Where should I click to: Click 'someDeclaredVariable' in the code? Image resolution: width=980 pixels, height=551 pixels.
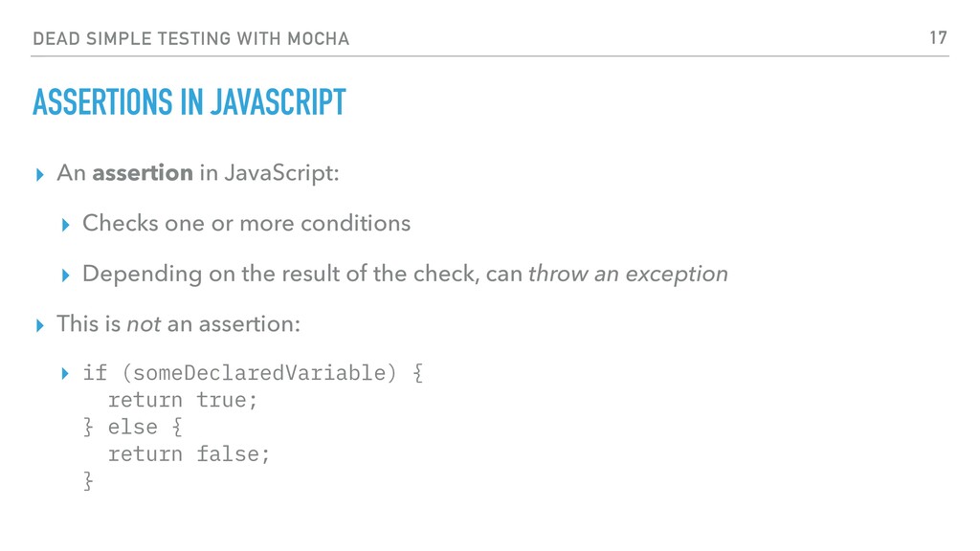coord(259,373)
